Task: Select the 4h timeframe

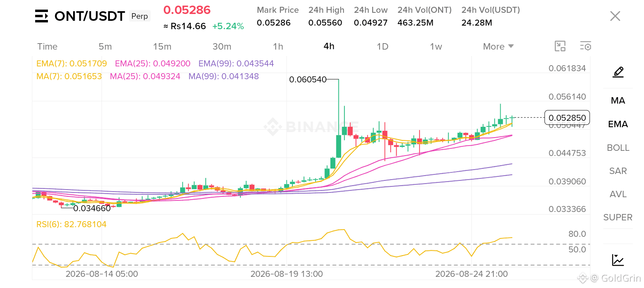Action: (329, 46)
